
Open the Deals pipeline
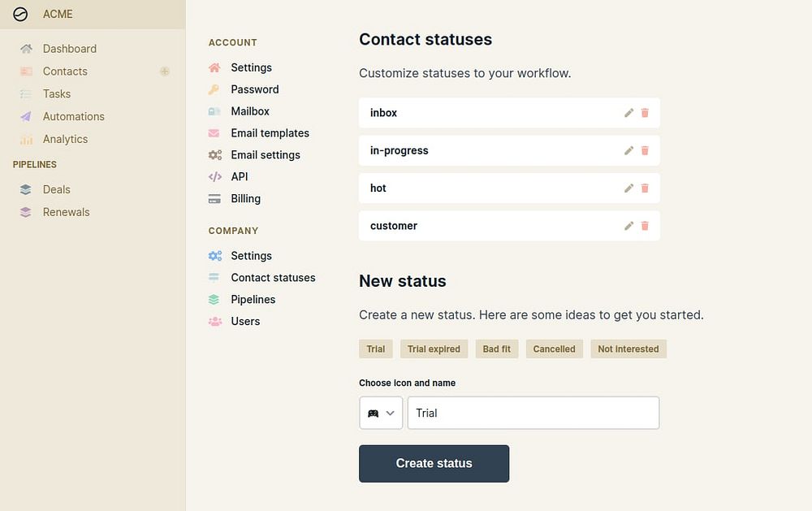point(56,189)
